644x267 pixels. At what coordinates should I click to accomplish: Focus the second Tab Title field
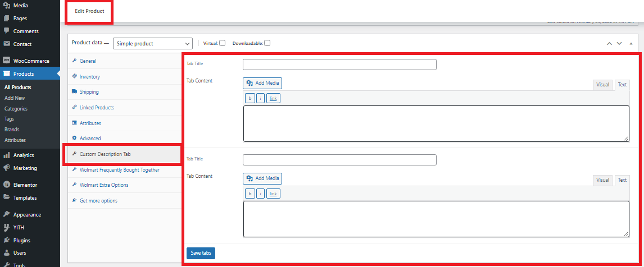[339, 159]
